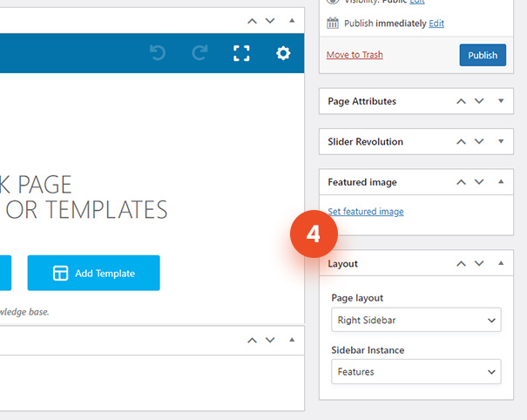Move page builder panel up

[252, 21]
